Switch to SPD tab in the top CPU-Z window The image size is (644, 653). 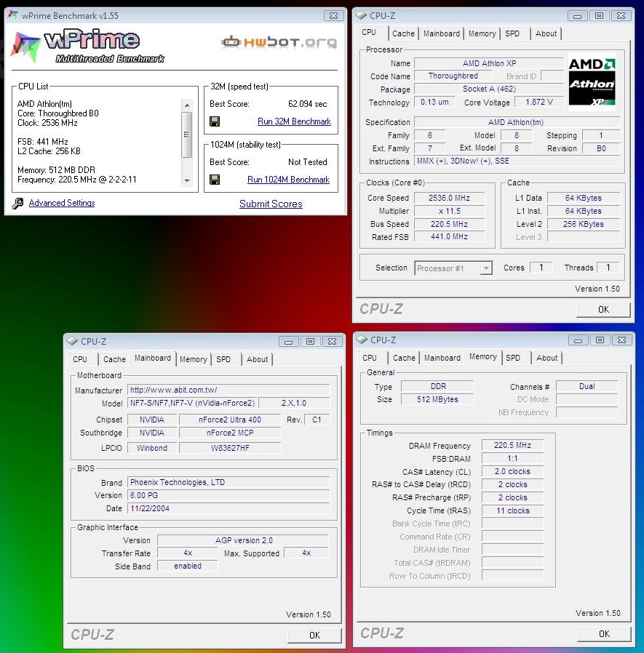512,33
